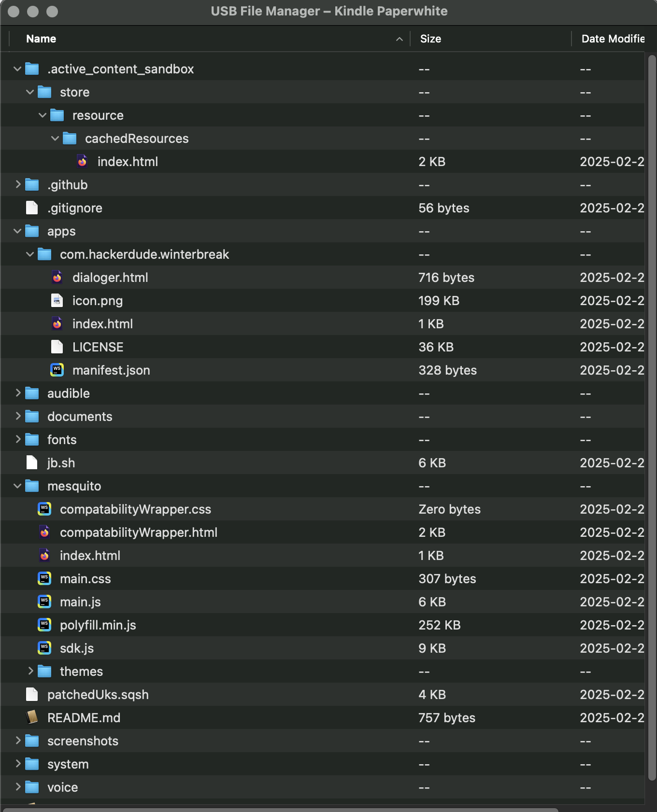Click the Firefox icon of compatabilityWrapper.html
Screen dimensions: 657x812
(x=44, y=532)
